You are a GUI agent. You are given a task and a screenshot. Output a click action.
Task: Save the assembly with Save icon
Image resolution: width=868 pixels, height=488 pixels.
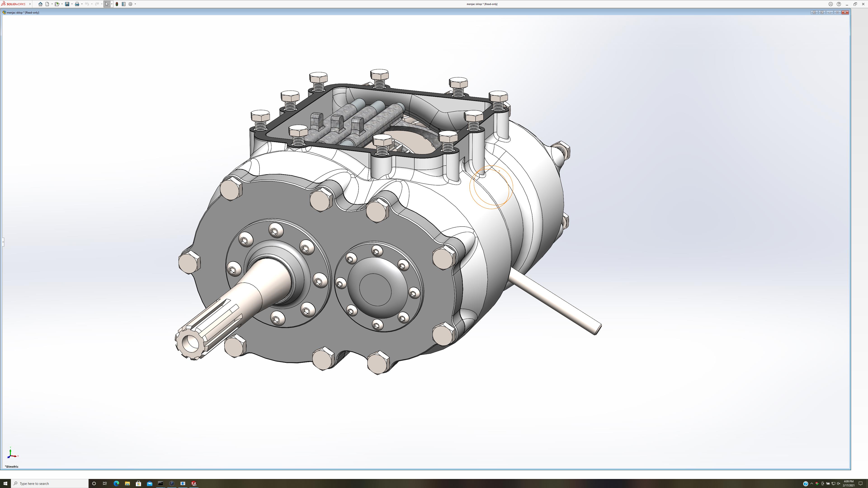tap(67, 4)
